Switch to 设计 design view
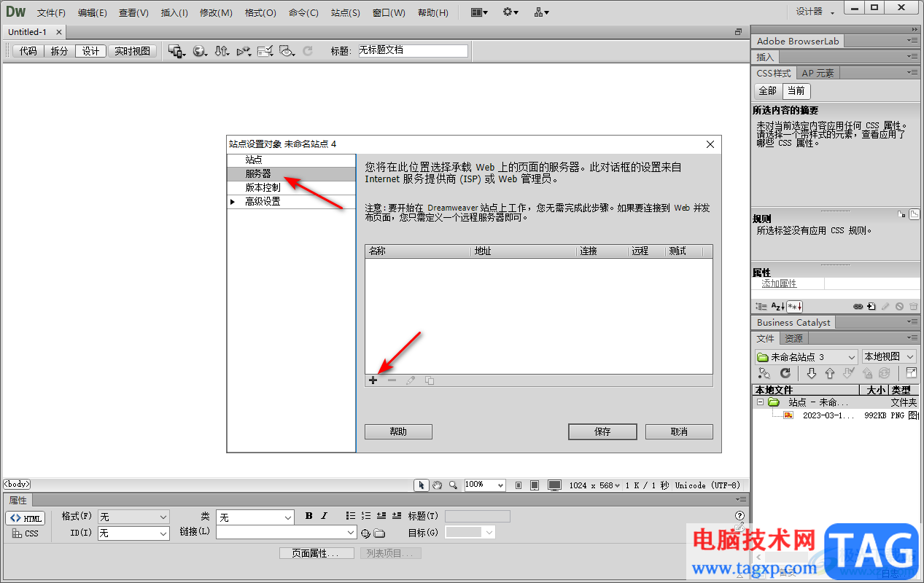This screenshot has width=924, height=583. click(90, 51)
